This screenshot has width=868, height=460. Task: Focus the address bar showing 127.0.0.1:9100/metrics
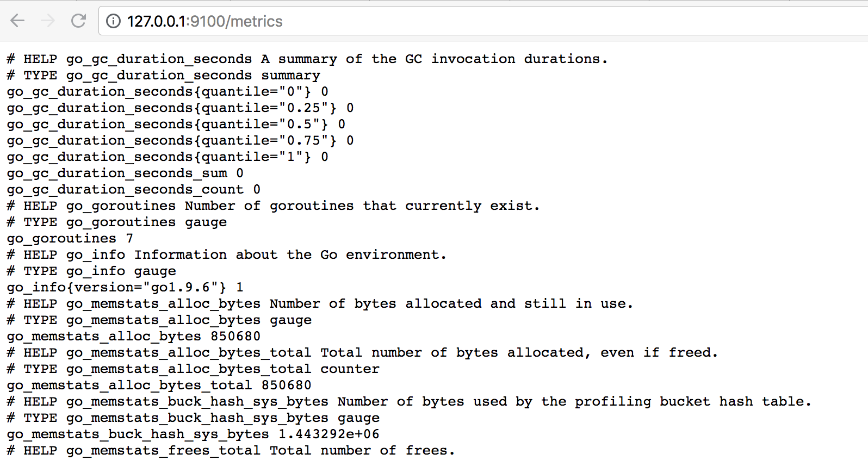(x=483, y=21)
